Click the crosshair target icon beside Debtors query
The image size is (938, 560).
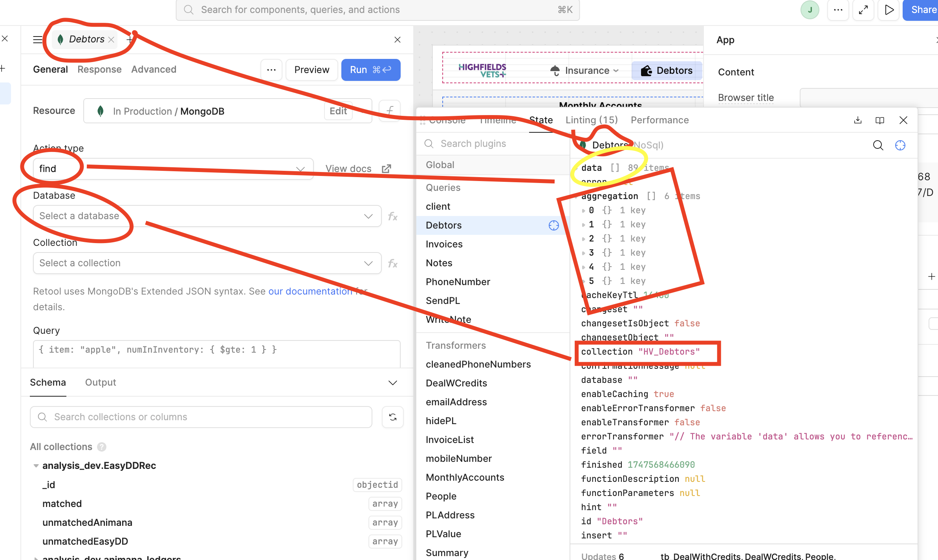(553, 225)
